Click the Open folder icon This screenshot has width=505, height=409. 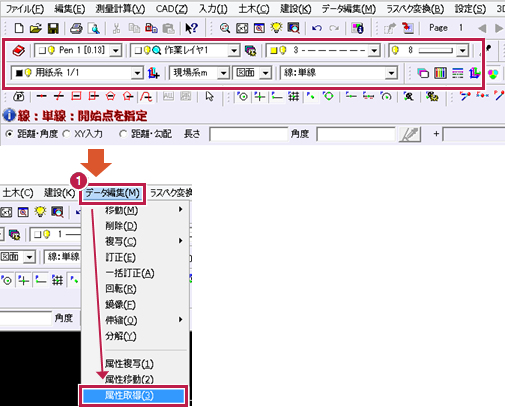(36, 28)
